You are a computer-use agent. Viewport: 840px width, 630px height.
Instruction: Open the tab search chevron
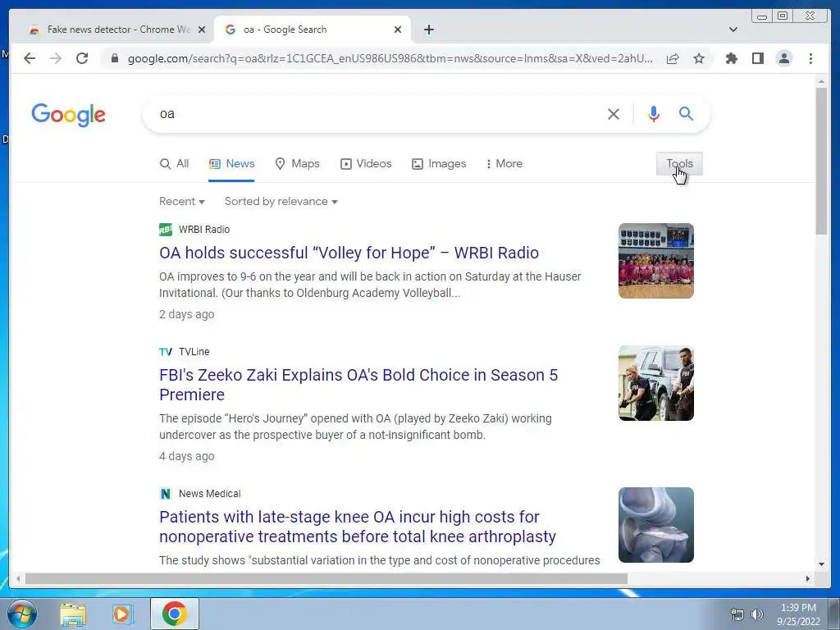pos(733,30)
